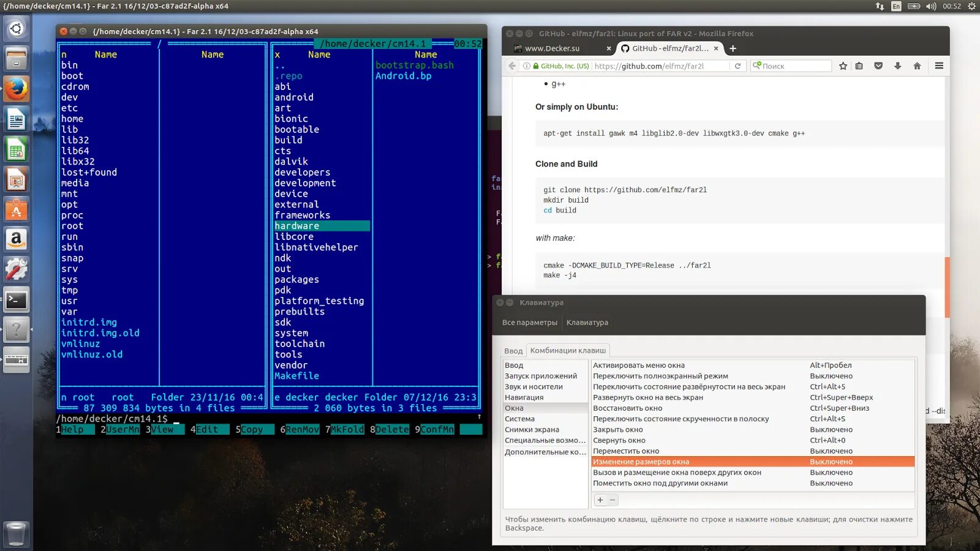This screenshot has width=980, height=551.
Task: Open the sound volume indicator
Action: [x=931, y=6]
